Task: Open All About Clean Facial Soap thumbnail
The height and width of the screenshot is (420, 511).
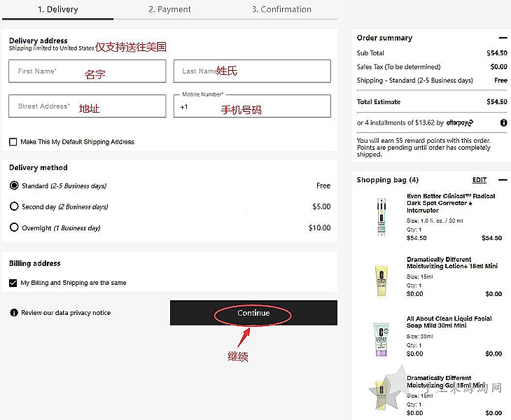Action: [381, 339]
